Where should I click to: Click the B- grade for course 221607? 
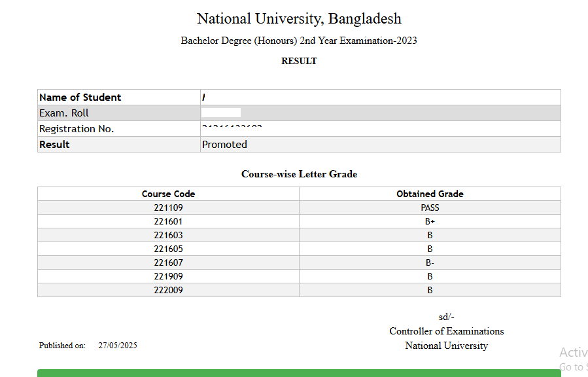pos(430,262)
